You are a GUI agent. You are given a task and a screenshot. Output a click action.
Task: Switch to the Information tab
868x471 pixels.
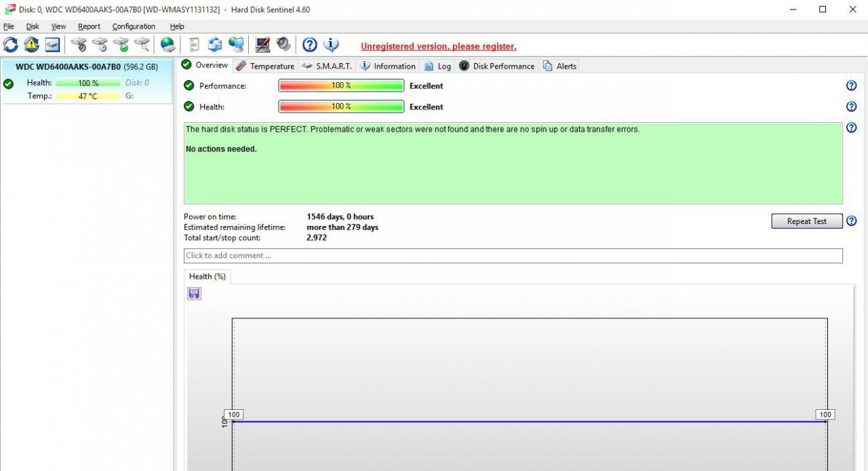(x=387, y=66)
